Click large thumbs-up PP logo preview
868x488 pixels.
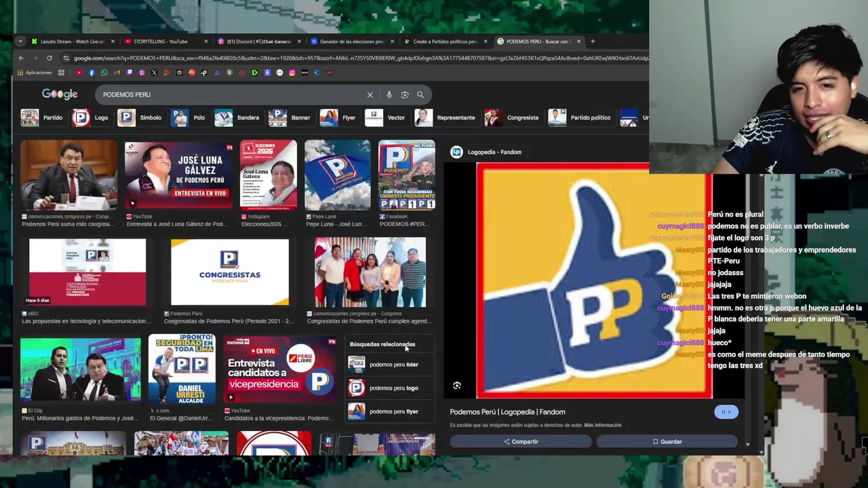(594, 281)
